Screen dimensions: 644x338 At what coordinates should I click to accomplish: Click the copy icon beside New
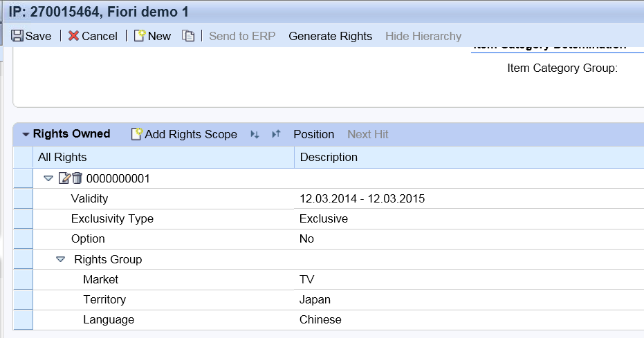(188, 36)
